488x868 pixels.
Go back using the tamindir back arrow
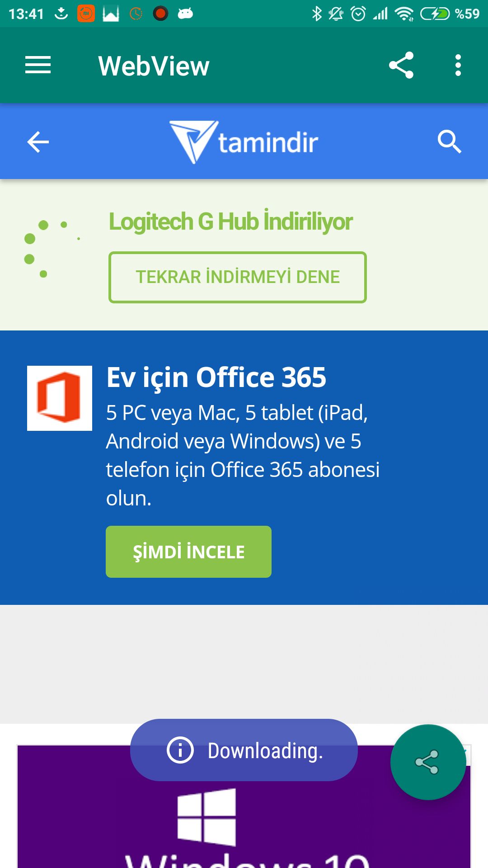[x=38, y=142]
